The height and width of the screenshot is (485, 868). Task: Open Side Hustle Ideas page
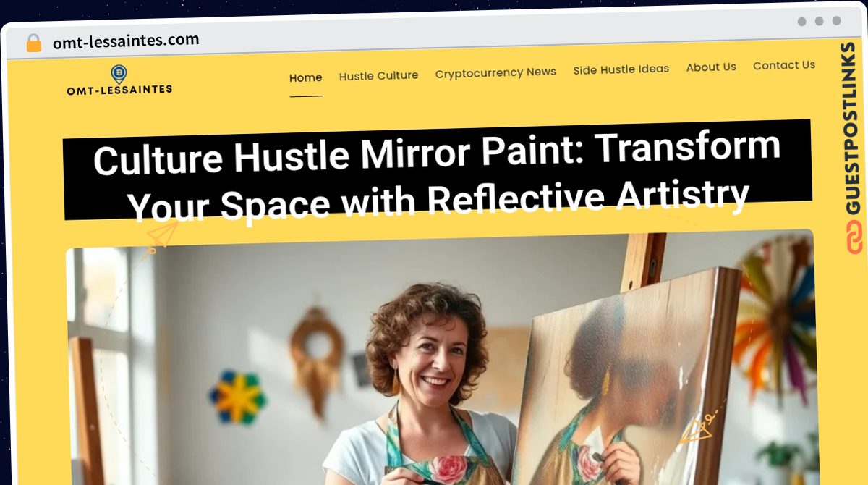pos(621,69)
